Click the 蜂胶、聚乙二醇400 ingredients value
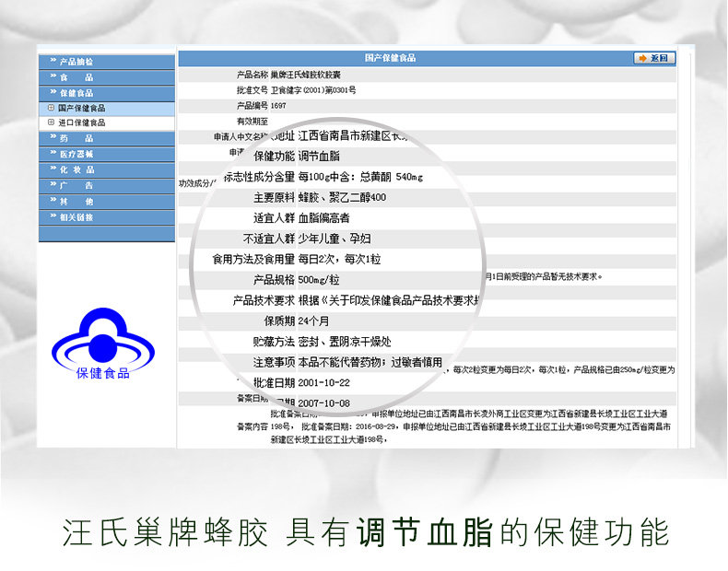Viewport: 728px width, 571px height. click(342, 198)
